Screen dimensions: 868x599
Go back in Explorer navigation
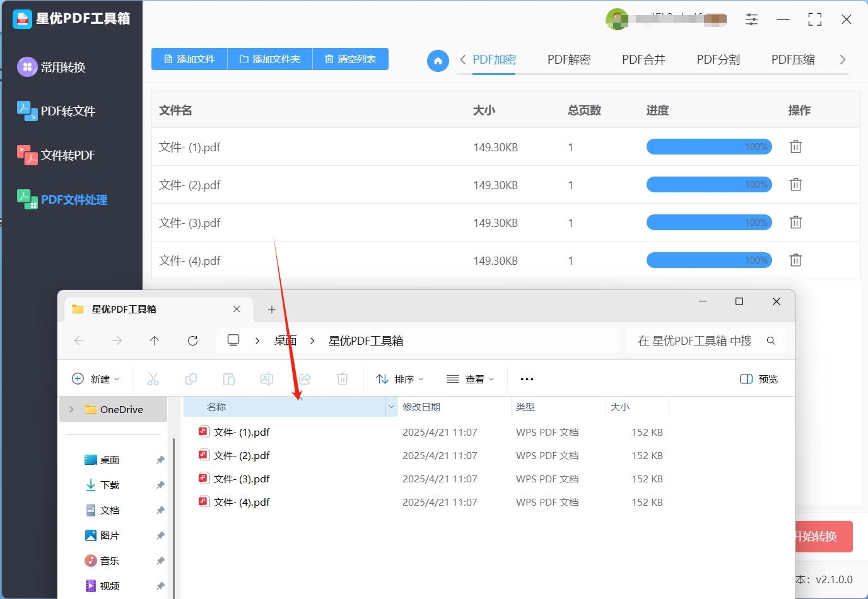click(79, 340)
